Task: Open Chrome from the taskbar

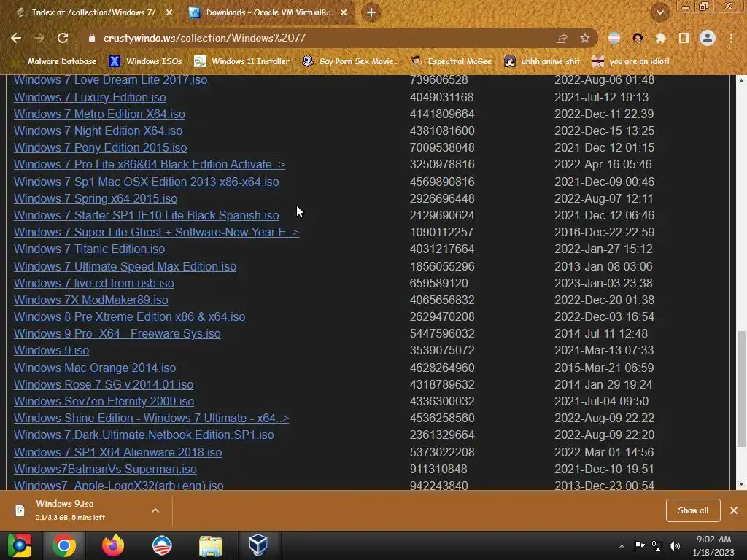Action: pyautogui.click(x=64, y=545)
